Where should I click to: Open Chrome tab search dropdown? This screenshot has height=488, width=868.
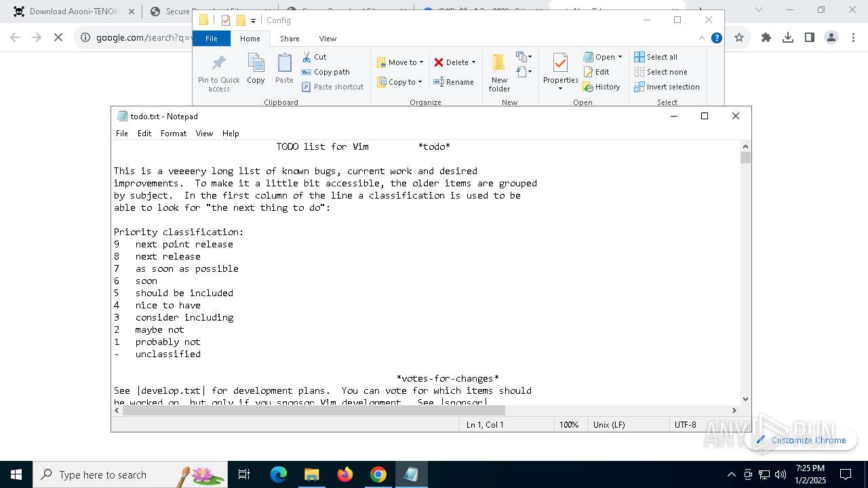click(x=759, y=10)
